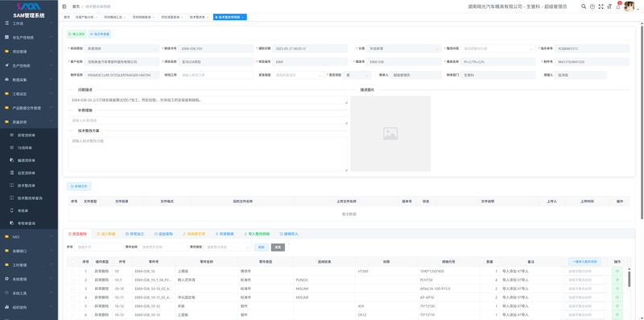
Task: Select the 异常加工 tab
Action: pos(134,234)
